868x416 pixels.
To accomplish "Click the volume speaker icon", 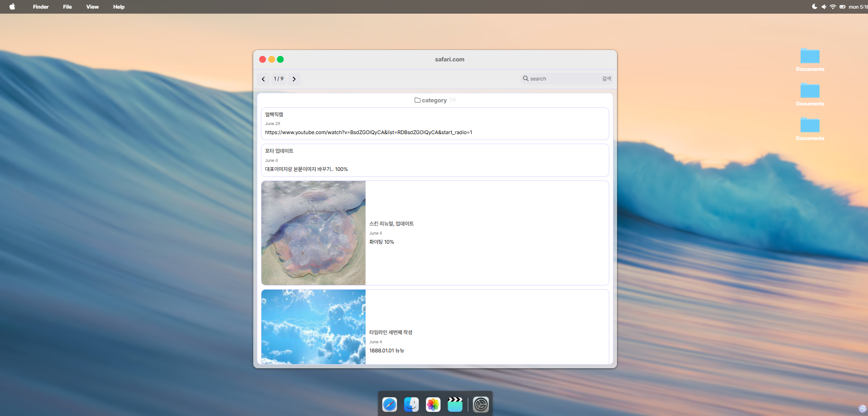I will click(824, 7).
